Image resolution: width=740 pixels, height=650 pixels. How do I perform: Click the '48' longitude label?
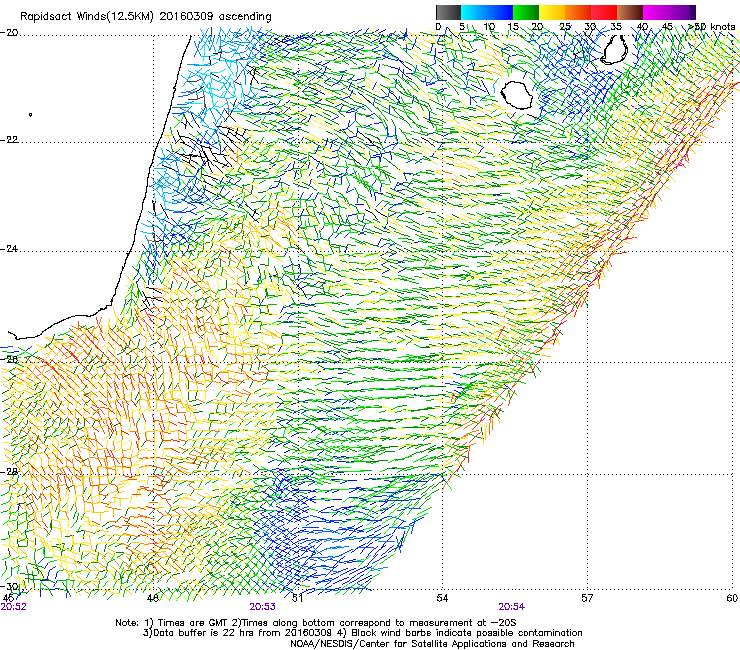pos(152,598)
